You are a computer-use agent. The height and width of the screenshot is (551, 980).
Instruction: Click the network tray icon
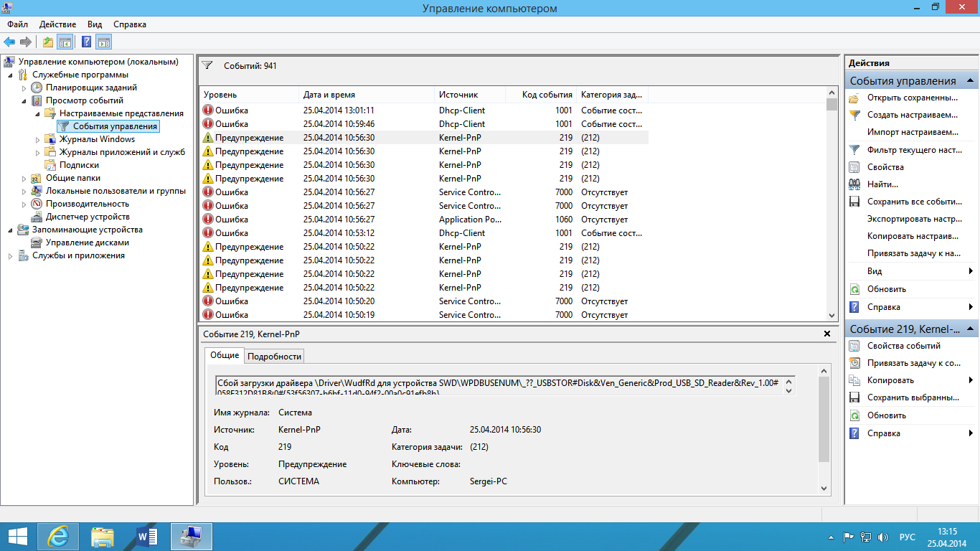click(866, 537)
